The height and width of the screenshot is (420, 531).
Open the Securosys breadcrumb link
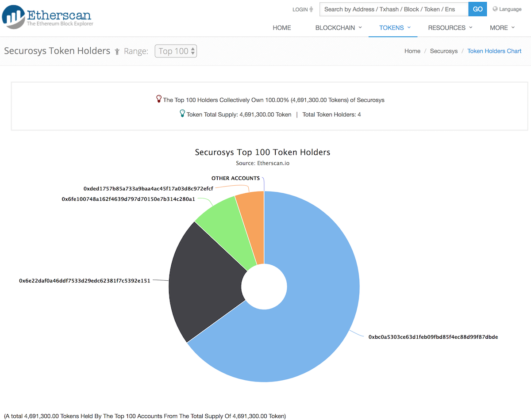pos(444,51)
